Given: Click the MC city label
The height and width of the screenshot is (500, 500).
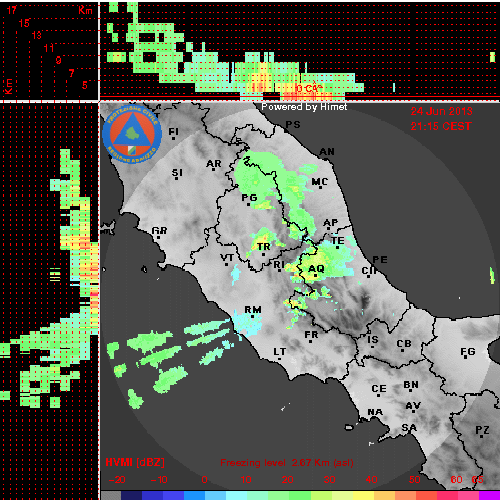Looking at the screenshot, I should pos(319,182).
